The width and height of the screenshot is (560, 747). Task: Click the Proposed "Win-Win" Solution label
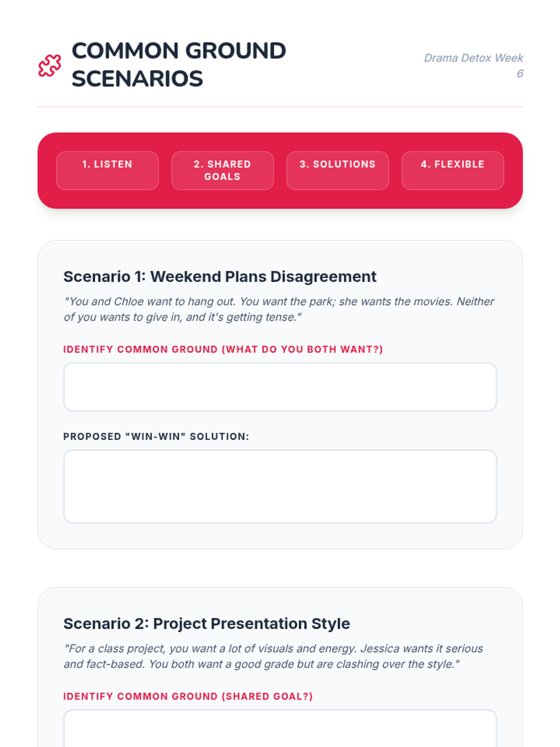156,437
